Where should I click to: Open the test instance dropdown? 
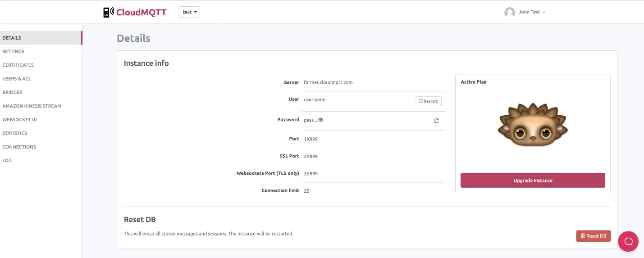(189, 12)
